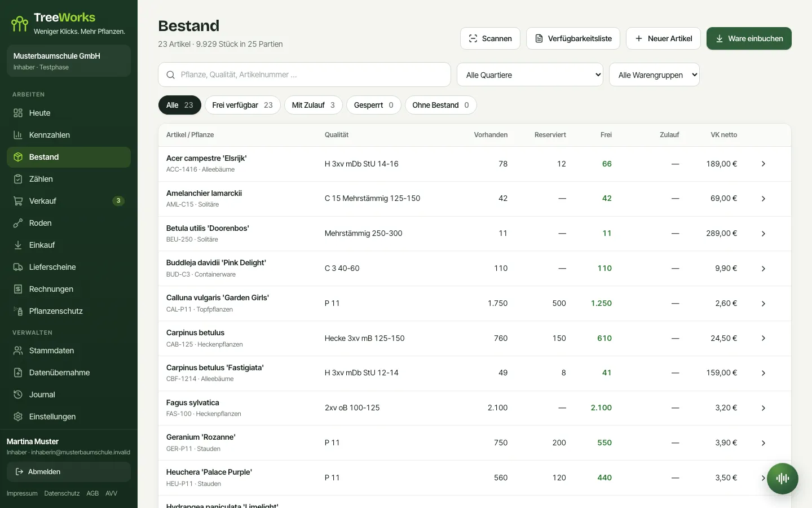Open the Datenschutz footer link

pos(62,493)
